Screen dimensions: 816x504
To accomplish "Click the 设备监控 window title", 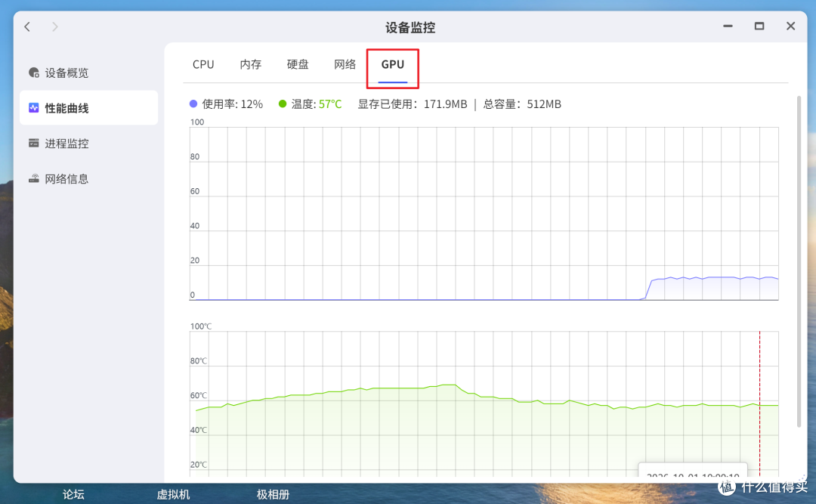I will 410,27.
